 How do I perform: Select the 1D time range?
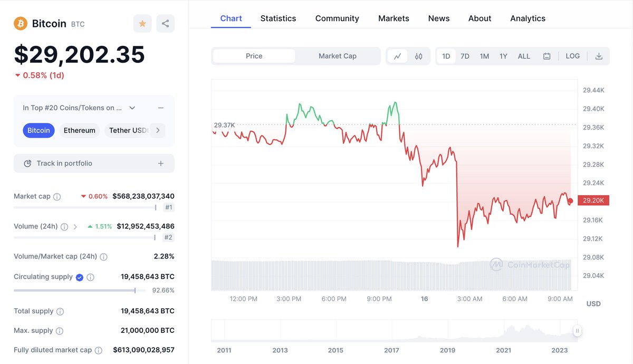(x=446, y=56)
